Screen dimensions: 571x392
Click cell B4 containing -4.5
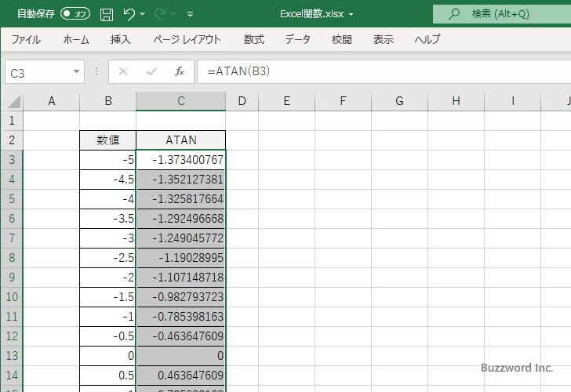point(107,180)
